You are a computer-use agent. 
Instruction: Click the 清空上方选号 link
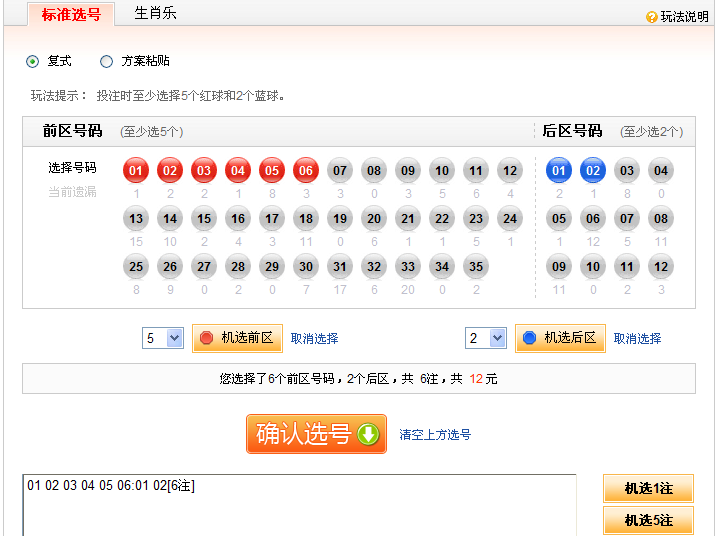point(435,435)
